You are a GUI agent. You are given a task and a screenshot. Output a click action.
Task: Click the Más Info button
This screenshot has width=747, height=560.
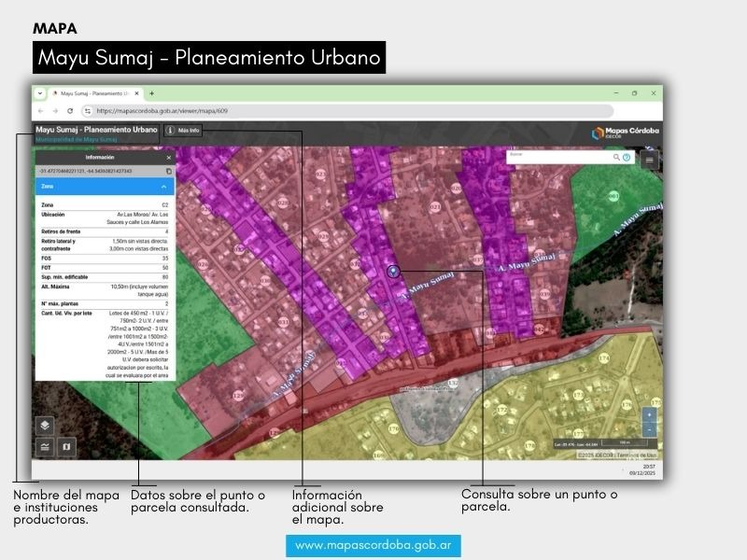point(183,131)
